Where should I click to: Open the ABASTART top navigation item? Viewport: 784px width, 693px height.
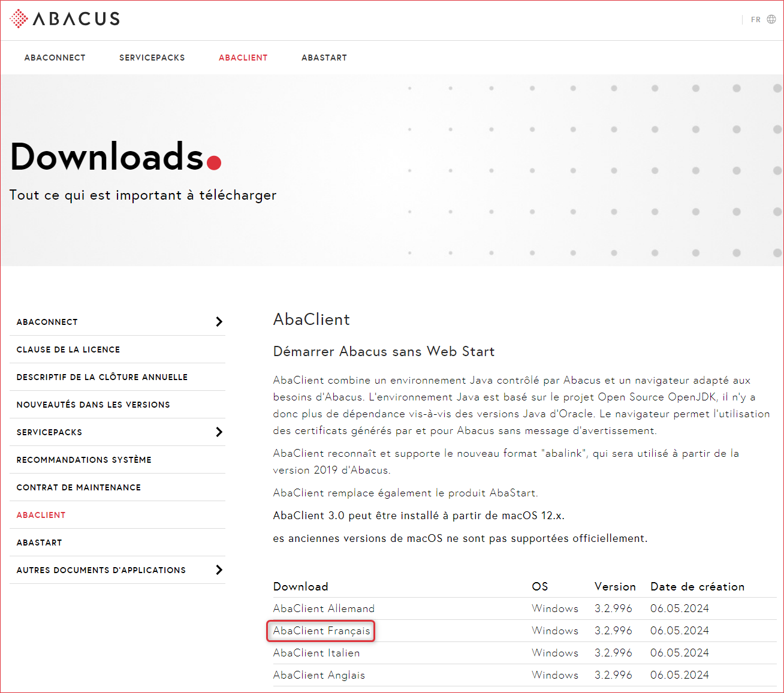point(324,58)
